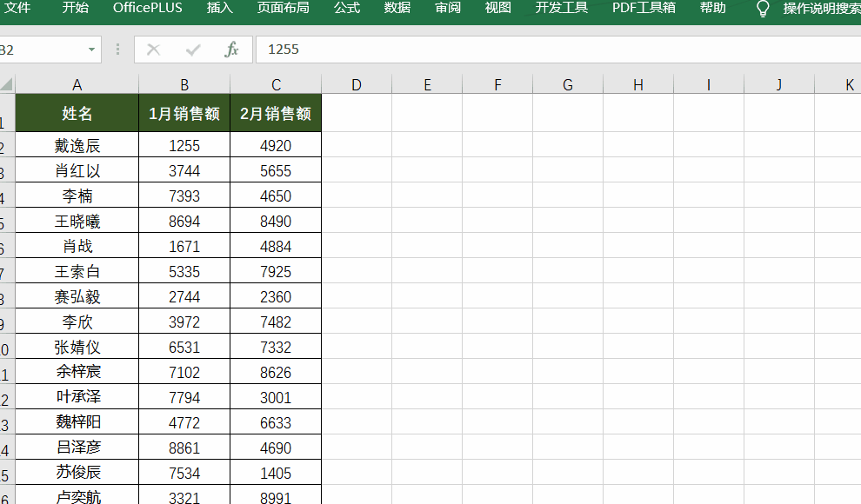861x504 pixels.
Task: Select the cell containing 叶承泽
Action: (x=77, y=398)
